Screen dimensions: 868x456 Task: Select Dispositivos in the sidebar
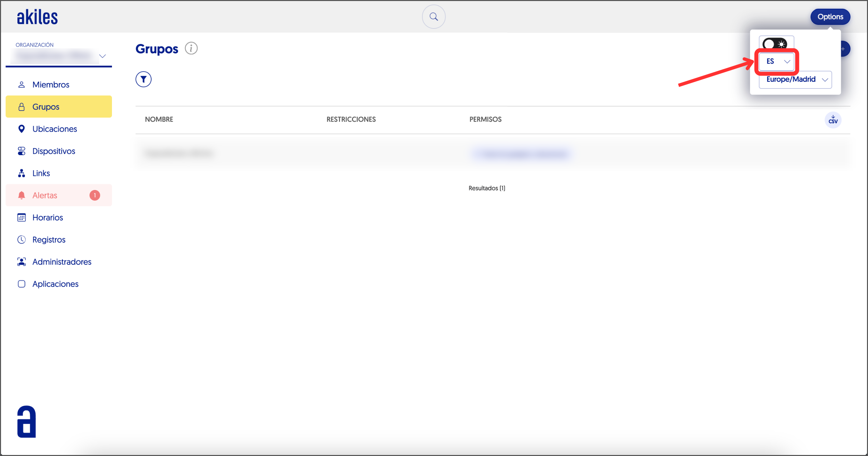pos(54,151)
